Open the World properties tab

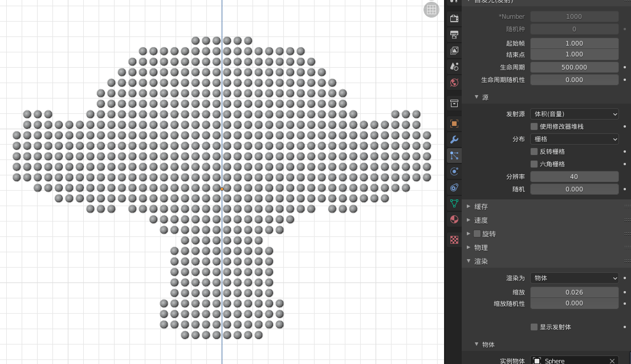454,83
